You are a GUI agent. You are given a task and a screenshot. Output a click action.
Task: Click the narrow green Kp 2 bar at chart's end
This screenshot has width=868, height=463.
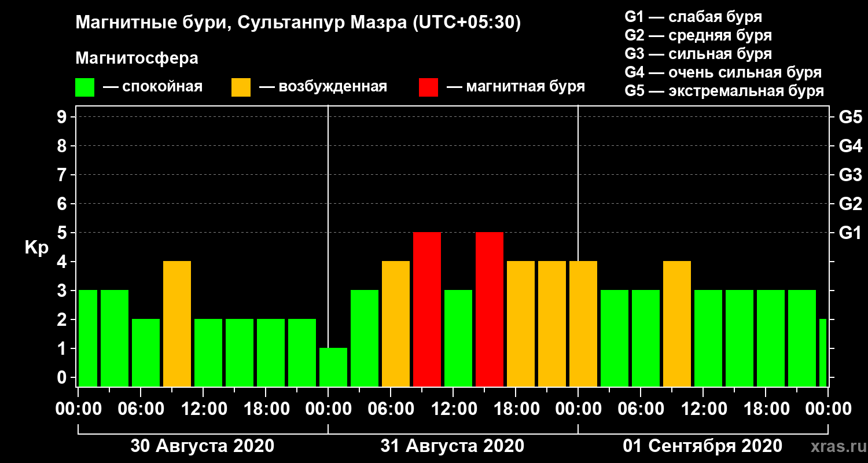[823, 353]
